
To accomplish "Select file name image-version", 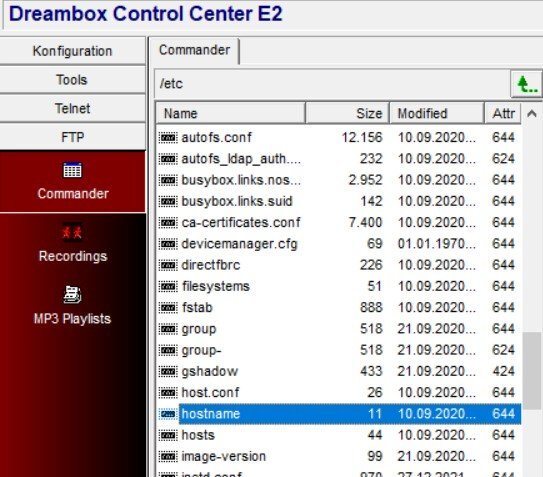I will (224, 457).
